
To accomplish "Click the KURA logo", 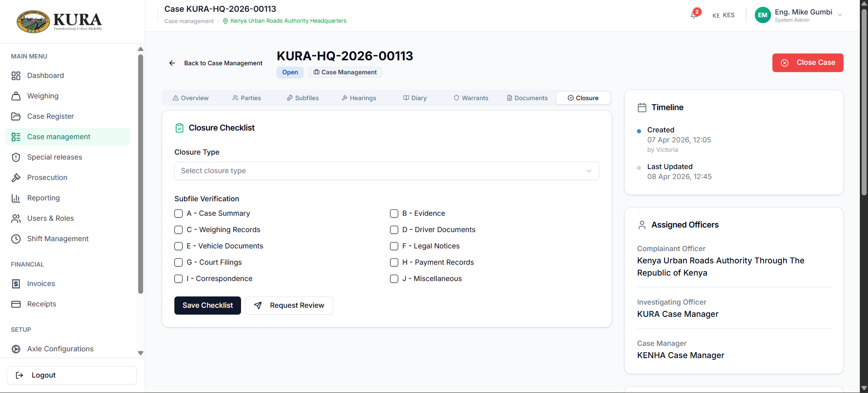I will point(59,21).
